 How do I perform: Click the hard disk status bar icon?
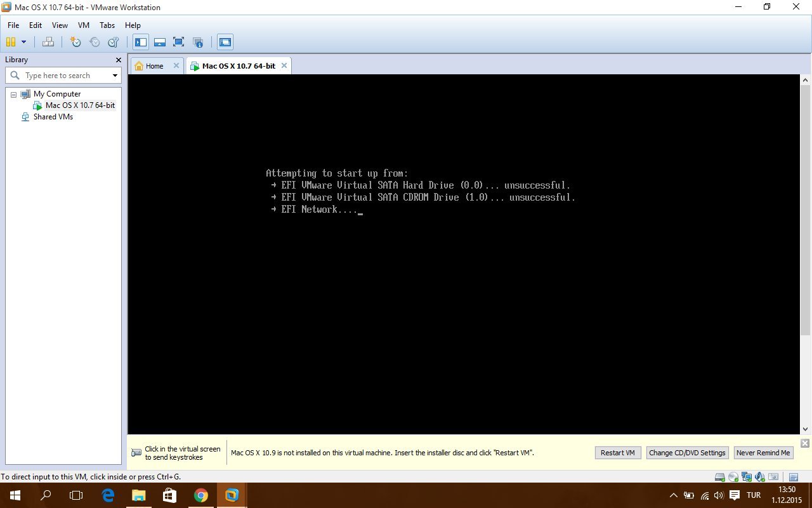click(x=720, y=477)
